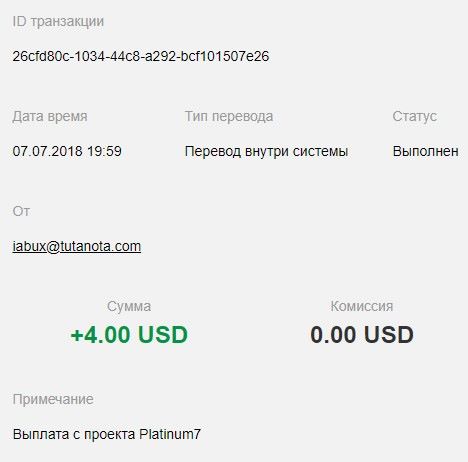Click the Тип перевода label

(229, 117)
